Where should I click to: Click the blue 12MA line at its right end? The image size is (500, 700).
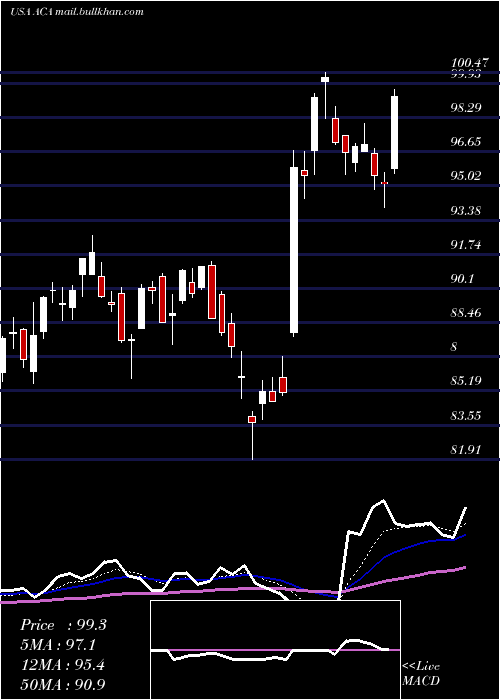[463, 535]
